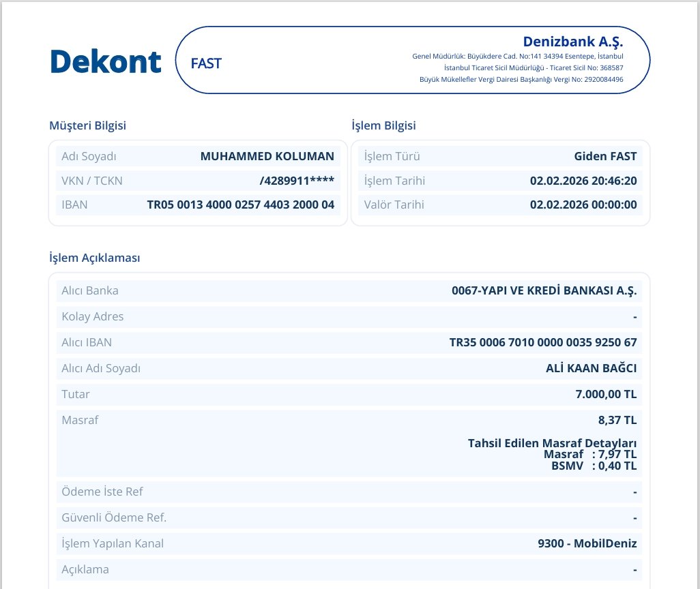Select recipient IBAN TR35 0006 7010 0000 0035 9250 67
This screenshot has height=589, width=700.
[x=543, y=342]
